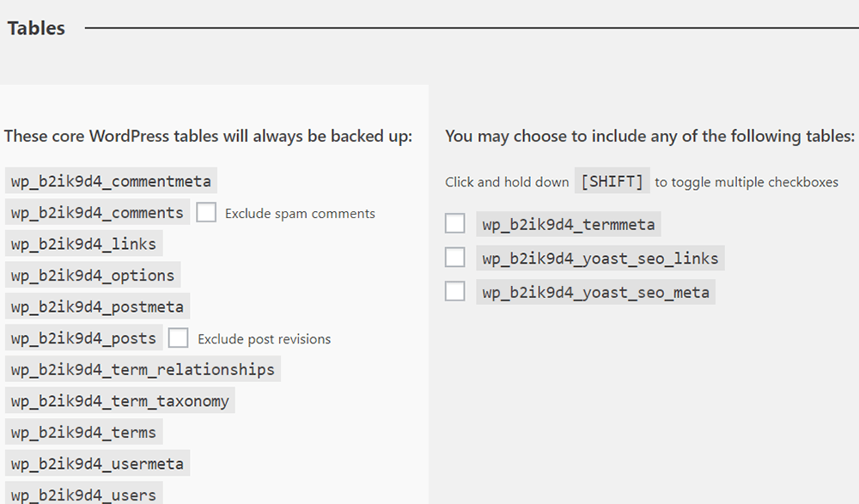Click the wp_b2ik9d4_links table label
859x504 pixels.
click(x=83, y=245)
